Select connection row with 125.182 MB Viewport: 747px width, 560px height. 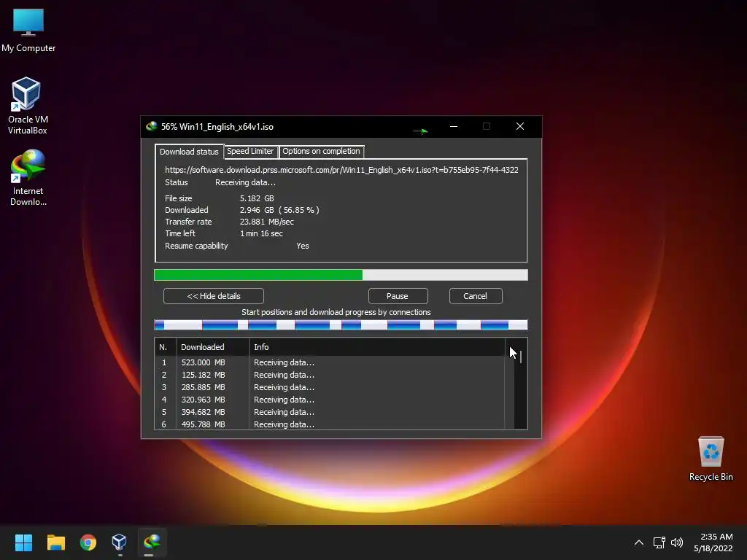coord(330,375)
